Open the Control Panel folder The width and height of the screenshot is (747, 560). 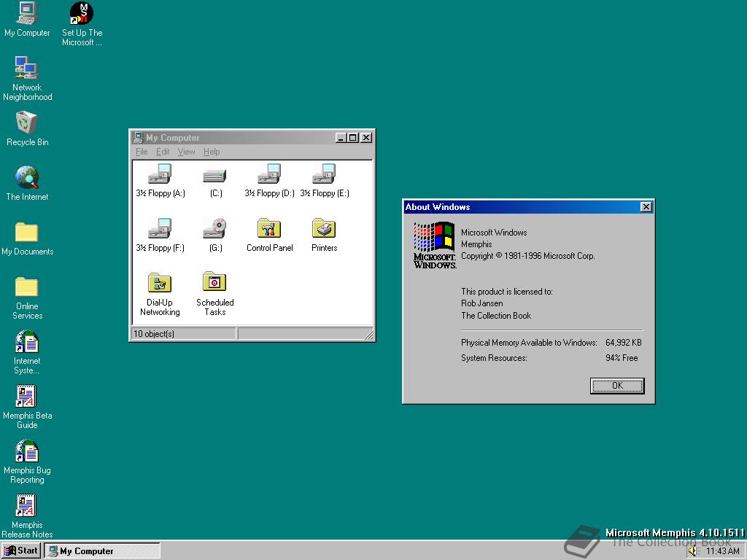coord(269,228)
